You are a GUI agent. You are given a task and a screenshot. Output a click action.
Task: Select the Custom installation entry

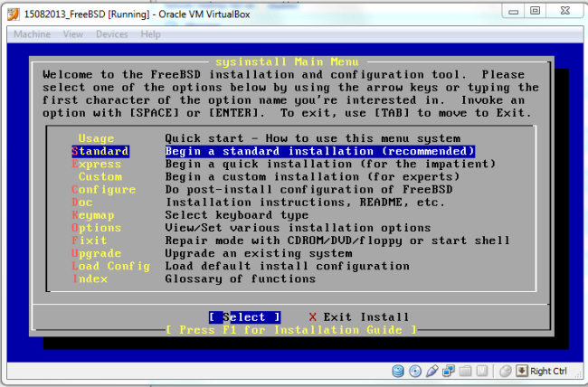tap(100, 176)
